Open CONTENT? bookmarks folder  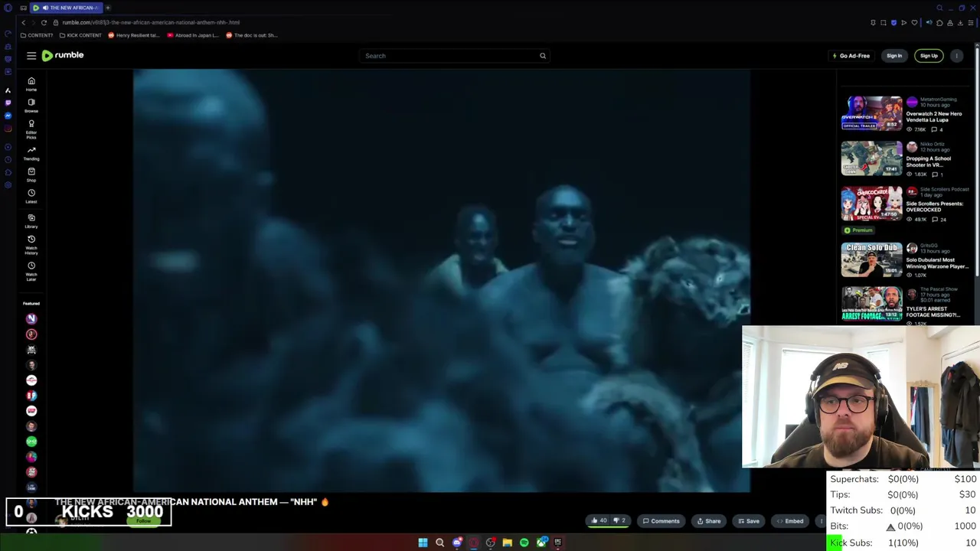tap(37, 35)
